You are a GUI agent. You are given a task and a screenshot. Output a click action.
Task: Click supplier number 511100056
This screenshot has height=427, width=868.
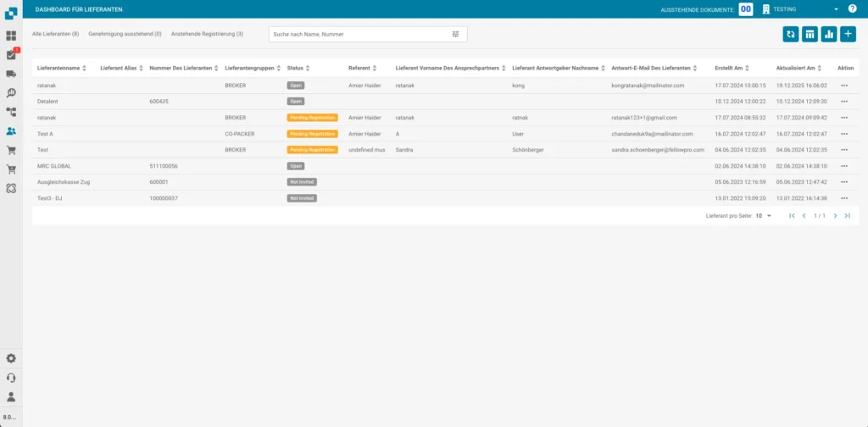pos(164,166)
